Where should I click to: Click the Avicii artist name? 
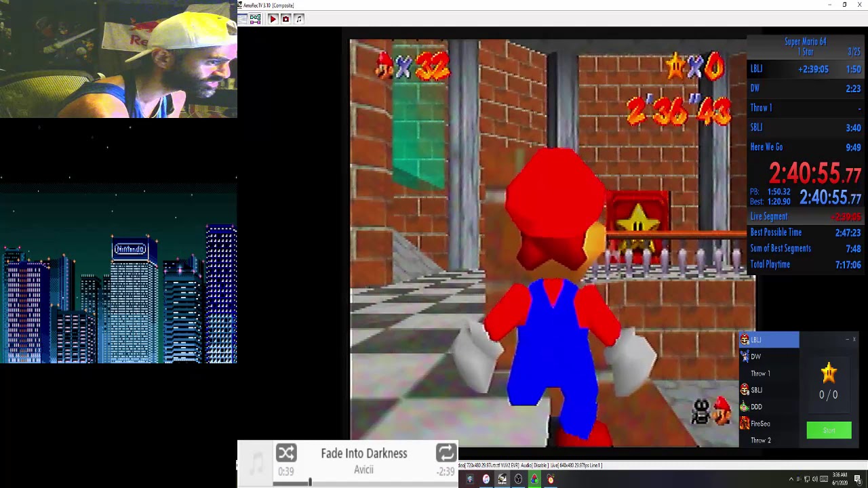click(363, 470)
